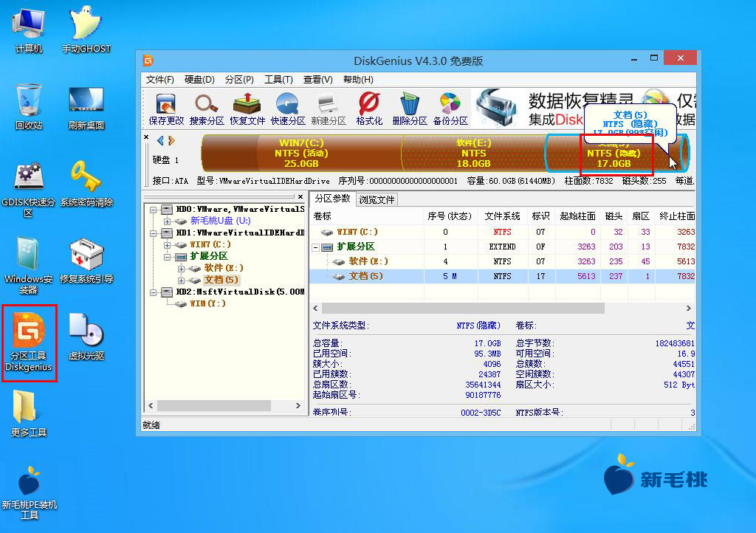Open the 查看(V) menu

click(317, 80)
